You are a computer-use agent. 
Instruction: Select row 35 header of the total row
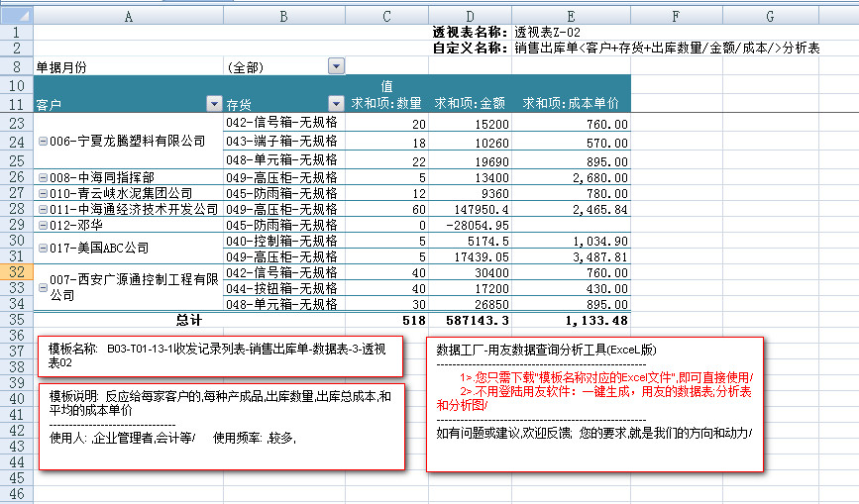tap(16, 320)
